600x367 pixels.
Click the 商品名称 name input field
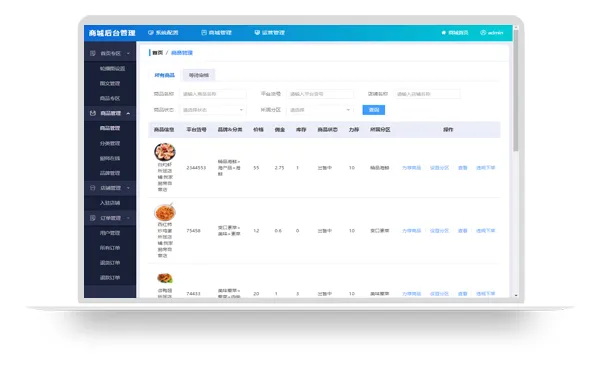pyautogui.click(x=213, y=94)
